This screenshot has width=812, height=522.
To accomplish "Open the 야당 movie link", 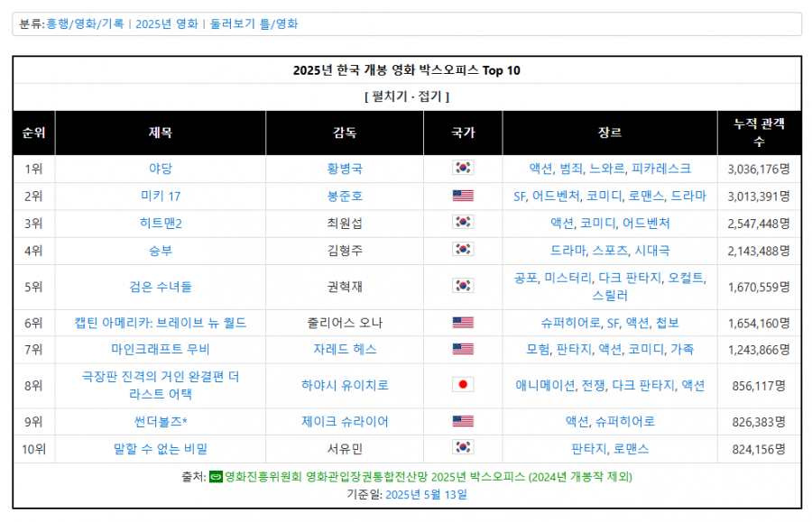I will [x=161, y=169].
